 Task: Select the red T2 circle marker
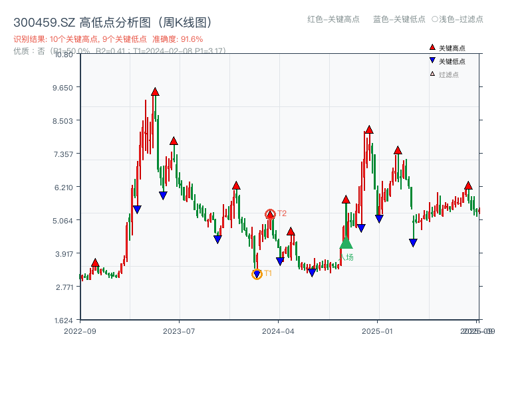coord(270,213)
